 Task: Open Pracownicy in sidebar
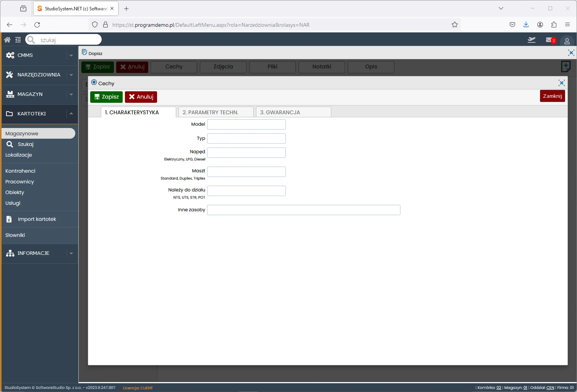point(19,182)
